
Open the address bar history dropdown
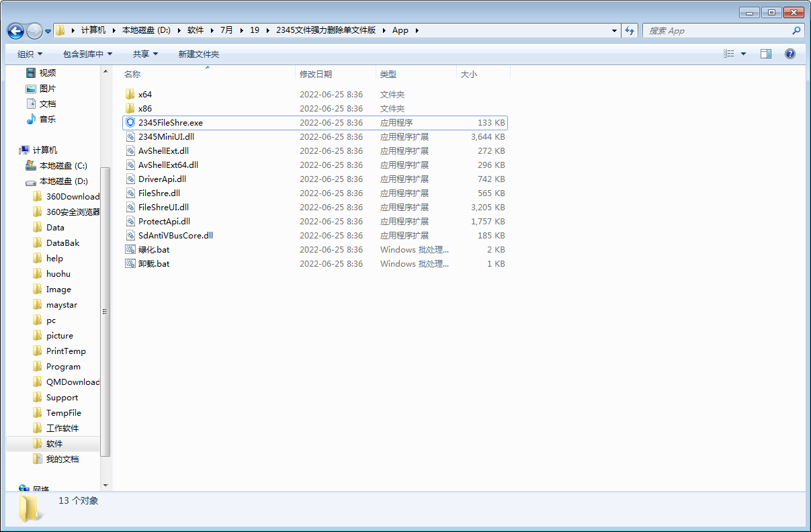coord(615,30)
